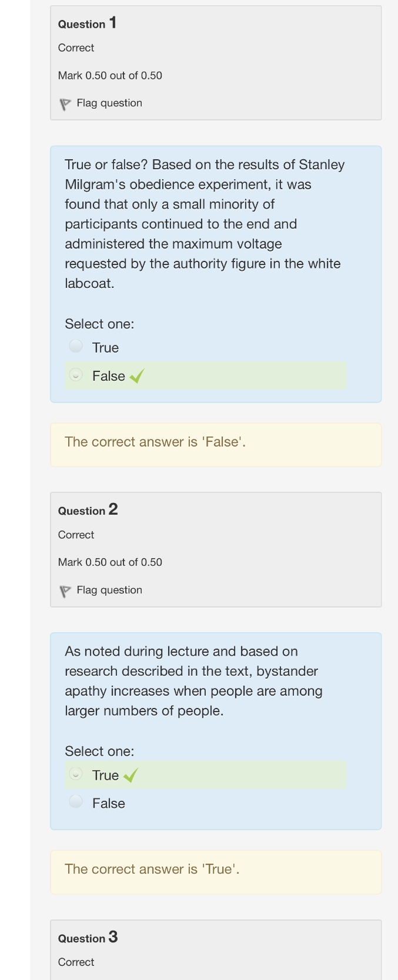398x980 pixels.
Task: Select False for the bystander apathy question
Action: tap(76, 801)
